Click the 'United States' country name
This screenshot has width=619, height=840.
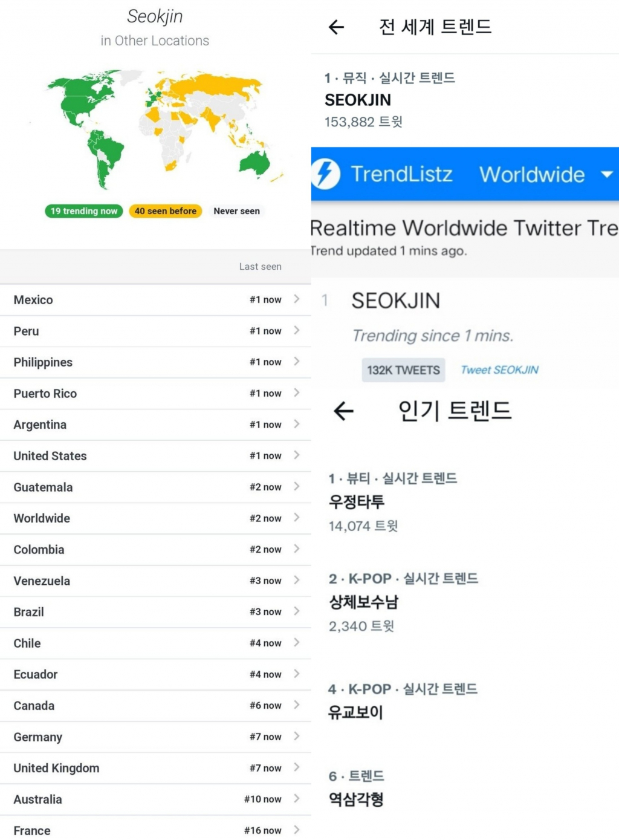click(x=50, y=456)
